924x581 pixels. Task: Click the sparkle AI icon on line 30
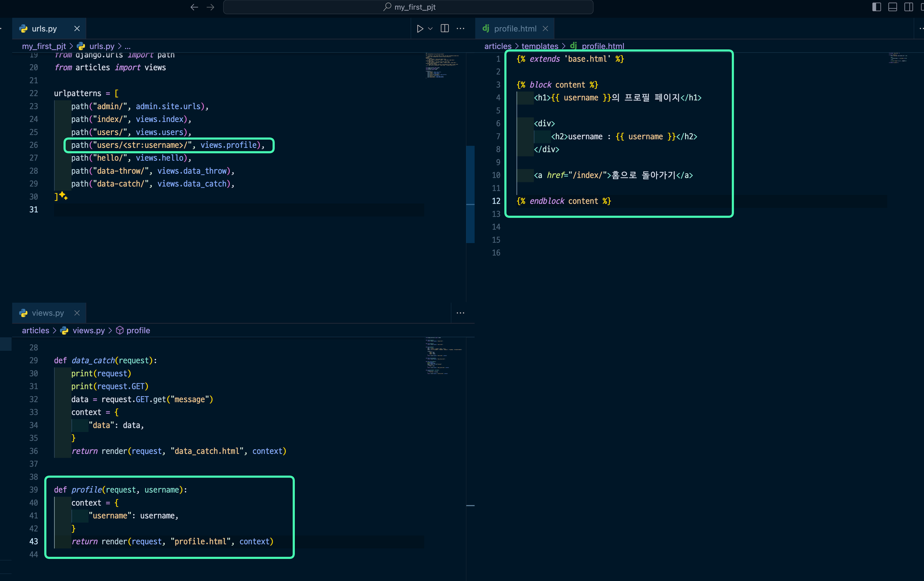pos(64,196)
